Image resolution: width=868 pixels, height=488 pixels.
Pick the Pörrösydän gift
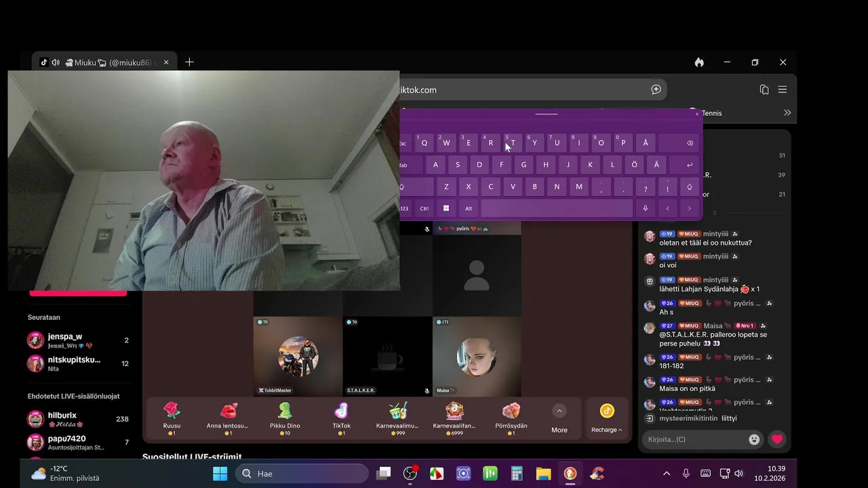(511, 418)
